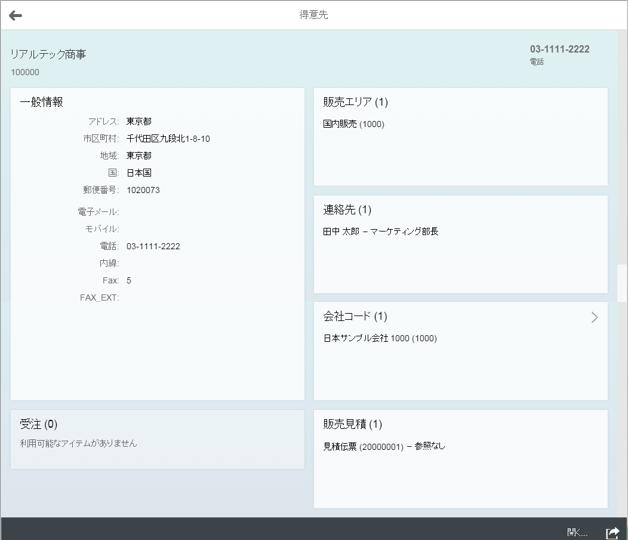This screenshot has height=540, width=628.
Task: Click the 電話 number in general info
Action: pos(153,246)
